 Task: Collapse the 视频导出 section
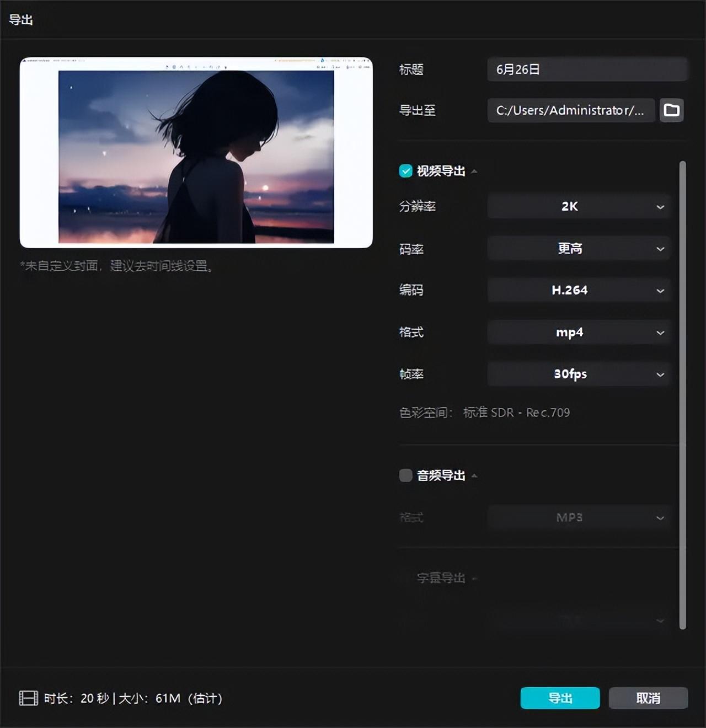473,172
